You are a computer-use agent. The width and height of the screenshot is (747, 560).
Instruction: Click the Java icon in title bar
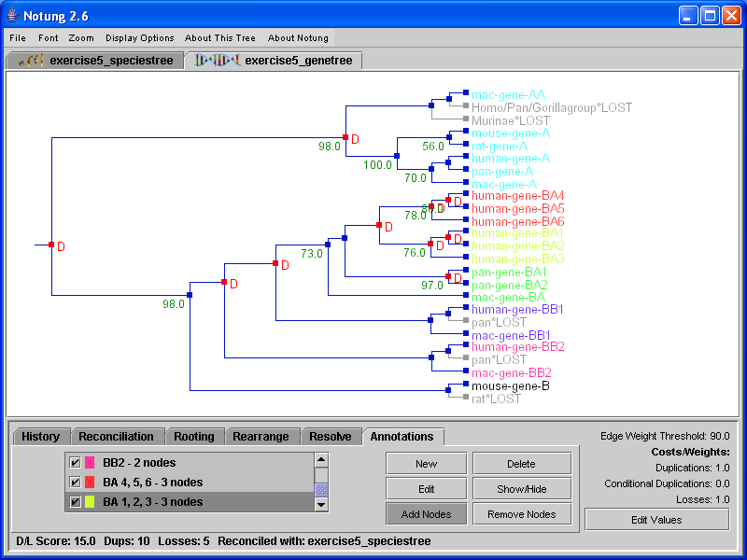click(12, 15)
